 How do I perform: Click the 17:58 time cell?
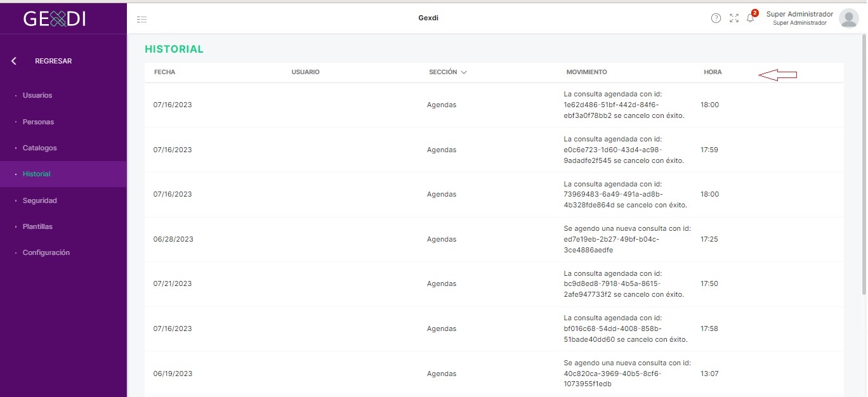pos(709,329)
